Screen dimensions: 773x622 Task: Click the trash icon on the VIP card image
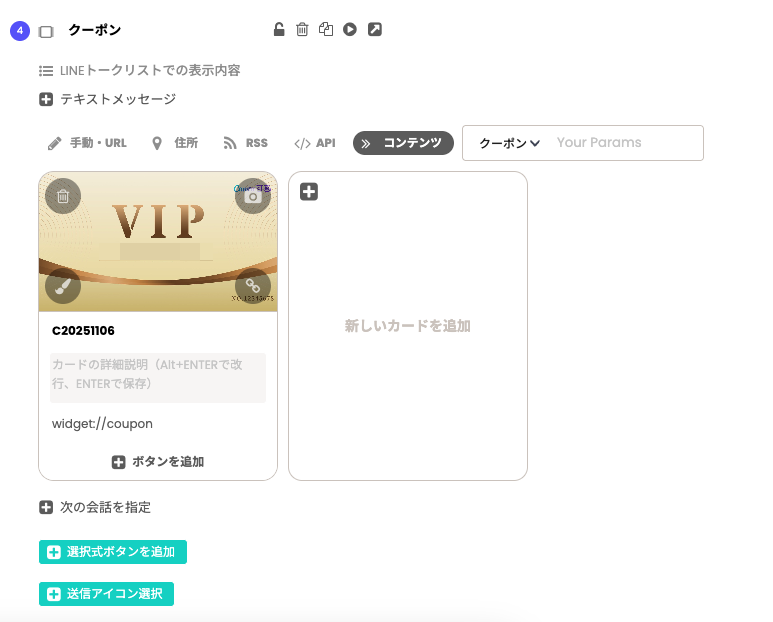(x=63, y=196)
